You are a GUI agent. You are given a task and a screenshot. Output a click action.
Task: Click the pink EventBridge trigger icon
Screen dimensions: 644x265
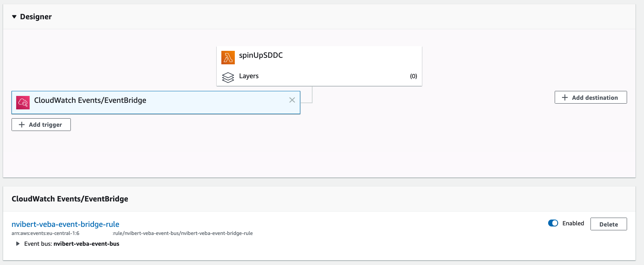click(23, 102)
